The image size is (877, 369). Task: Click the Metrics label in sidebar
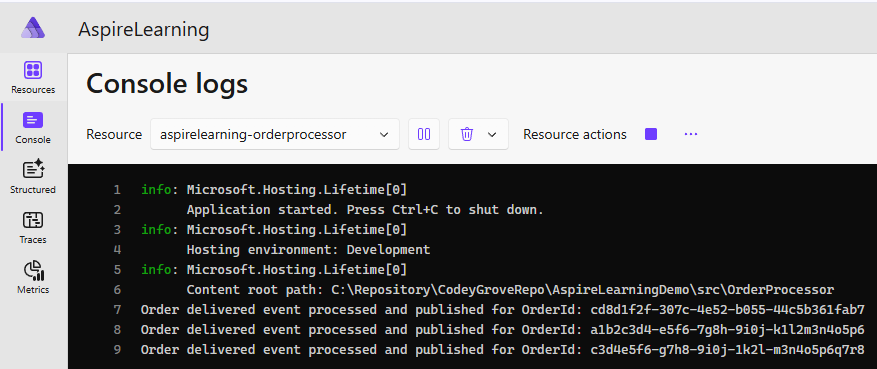[x=33, y=290]
